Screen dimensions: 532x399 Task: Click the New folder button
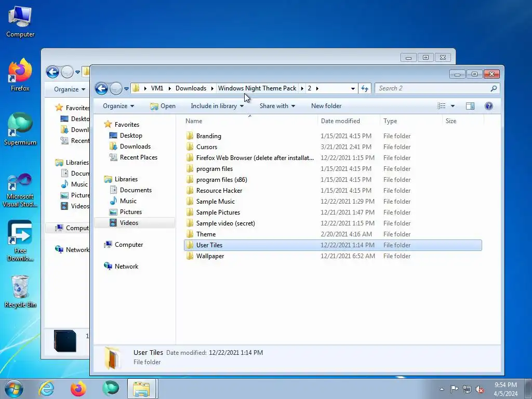326,106
